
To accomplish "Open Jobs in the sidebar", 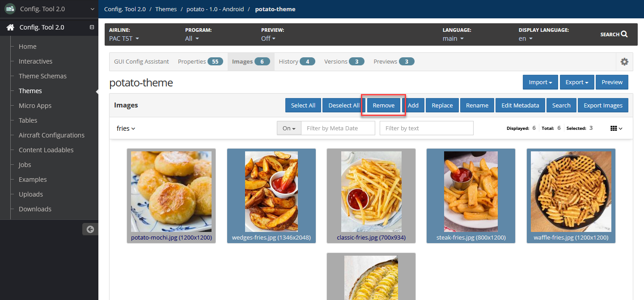I will [x=25, y=165].
